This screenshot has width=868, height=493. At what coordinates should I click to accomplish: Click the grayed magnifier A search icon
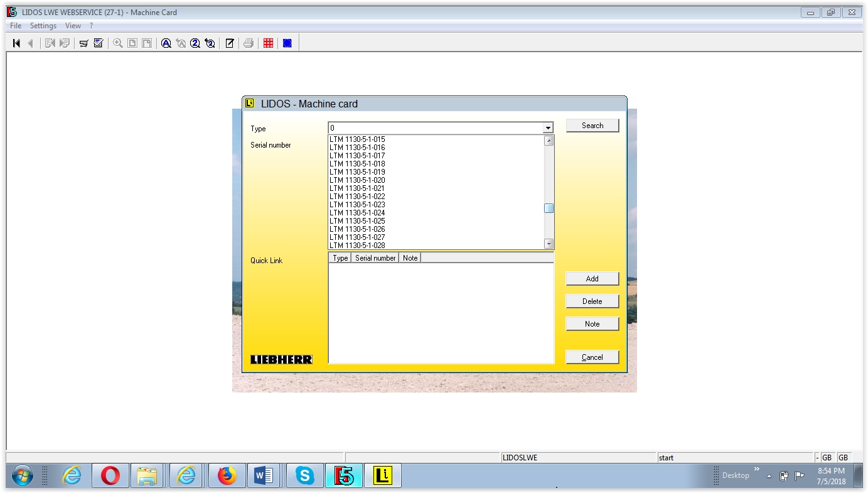(x=181, y=43)
